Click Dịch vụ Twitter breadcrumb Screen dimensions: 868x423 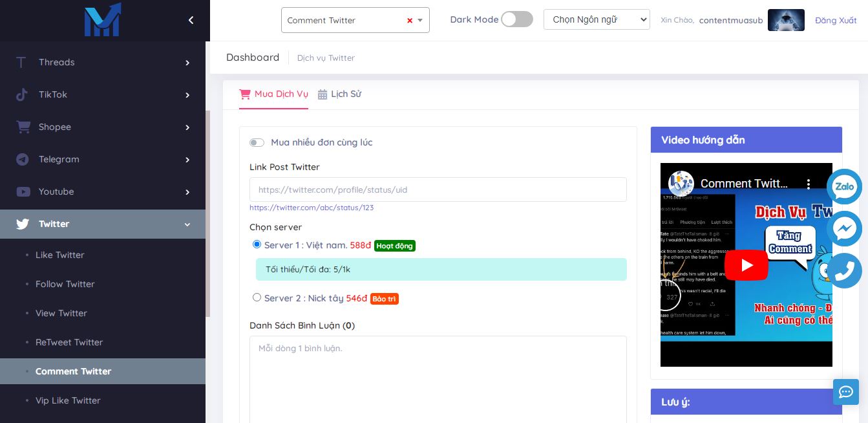326,58
